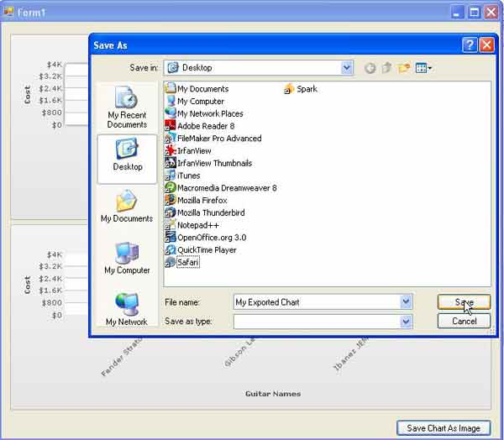
Task: Click Save Chart As Image button
Action: pyautogui.click(x=443, y=428)
